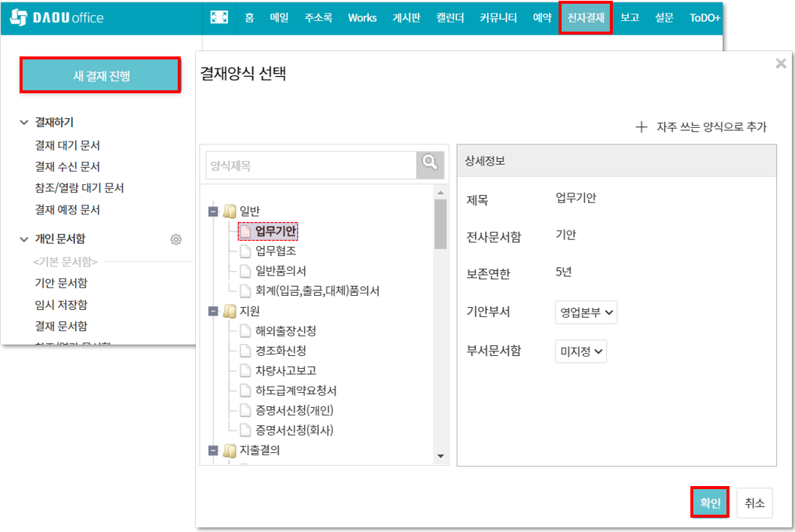Start a new approval with 새 결재 진행
This screenshot has width=795, height=532.
coord(100,75)
